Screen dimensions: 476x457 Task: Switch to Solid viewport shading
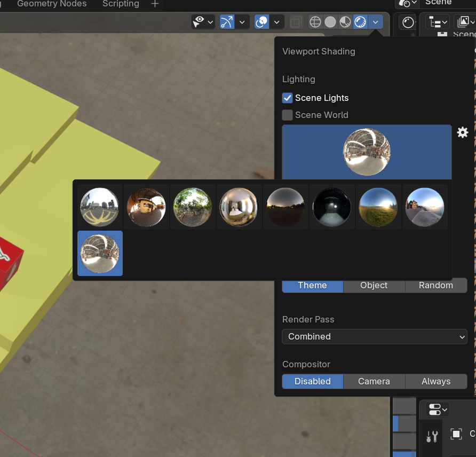[x=330, y=22]
